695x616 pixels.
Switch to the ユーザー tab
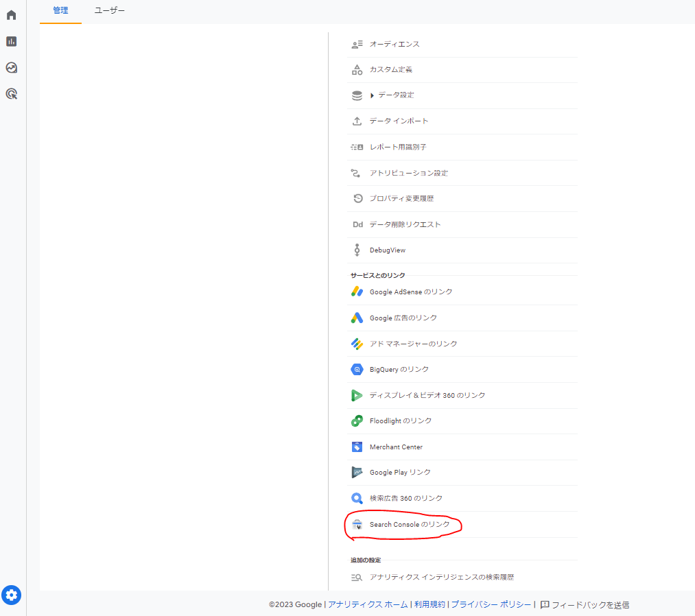tap(110, 10)
